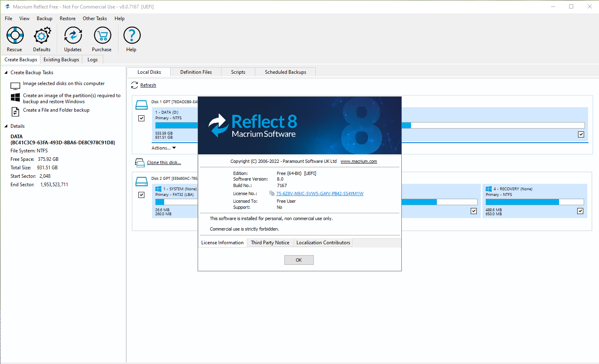Click the copy license number icon
Image resolution: width=599 pixels, height=364 pixels.
click(272, 193)
